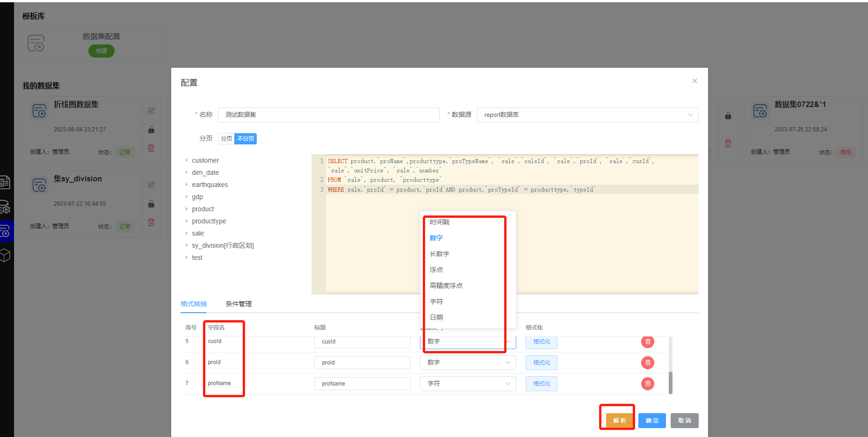The height and width of the screenshot is (437, 868).
Task: Click the 禁用 status tag on the 数据集0722&*1 card
Action: pos(846,152)
